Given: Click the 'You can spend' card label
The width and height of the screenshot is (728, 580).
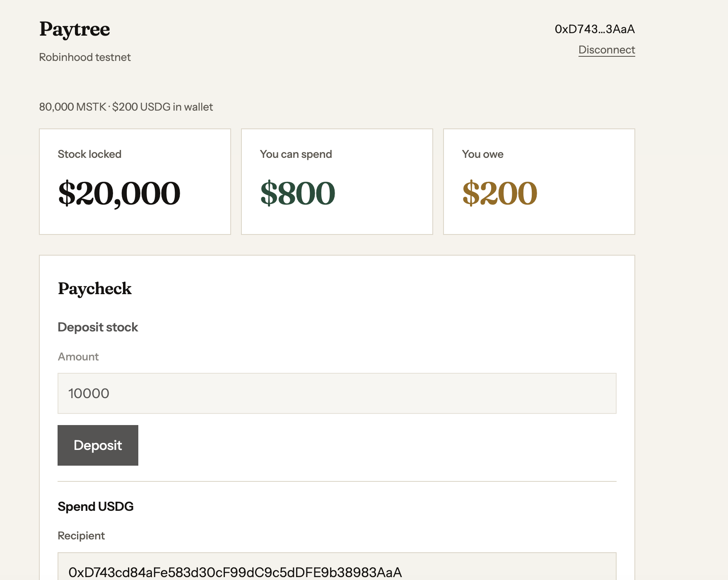Looking at the screenshot, I should click(296, 154).
